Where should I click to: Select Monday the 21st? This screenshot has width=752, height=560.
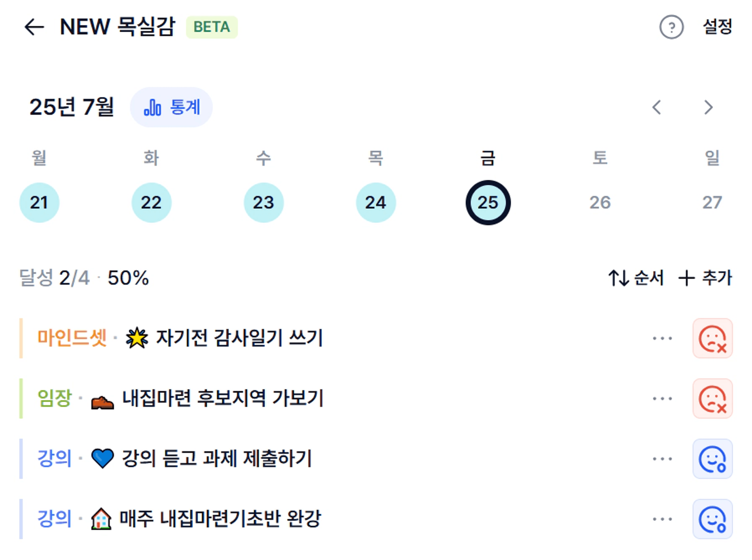pos(39,202)
